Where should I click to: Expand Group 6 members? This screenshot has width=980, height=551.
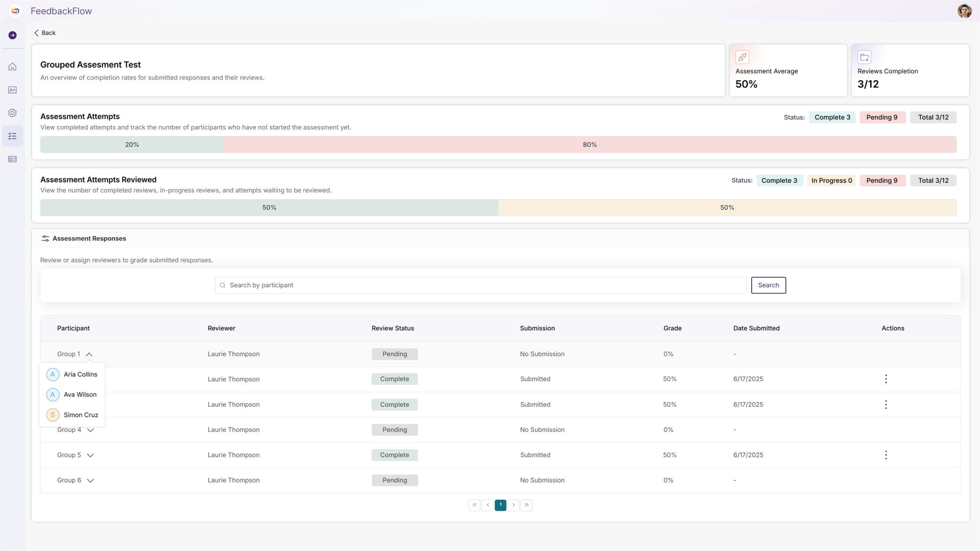90,481
